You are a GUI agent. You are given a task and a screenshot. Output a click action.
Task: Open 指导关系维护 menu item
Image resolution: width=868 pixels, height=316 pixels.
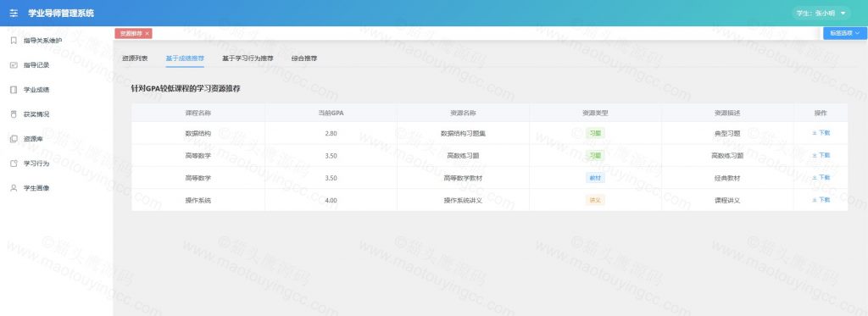point(57,41)
